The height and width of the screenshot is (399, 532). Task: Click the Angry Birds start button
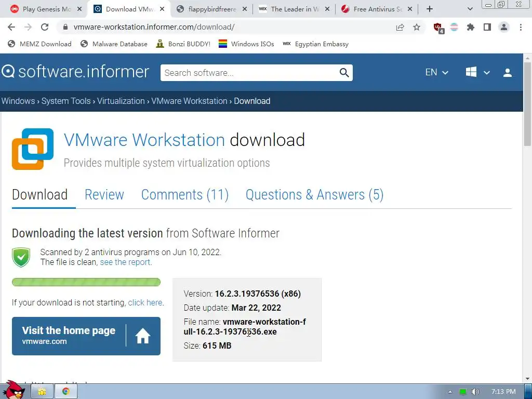14,390
